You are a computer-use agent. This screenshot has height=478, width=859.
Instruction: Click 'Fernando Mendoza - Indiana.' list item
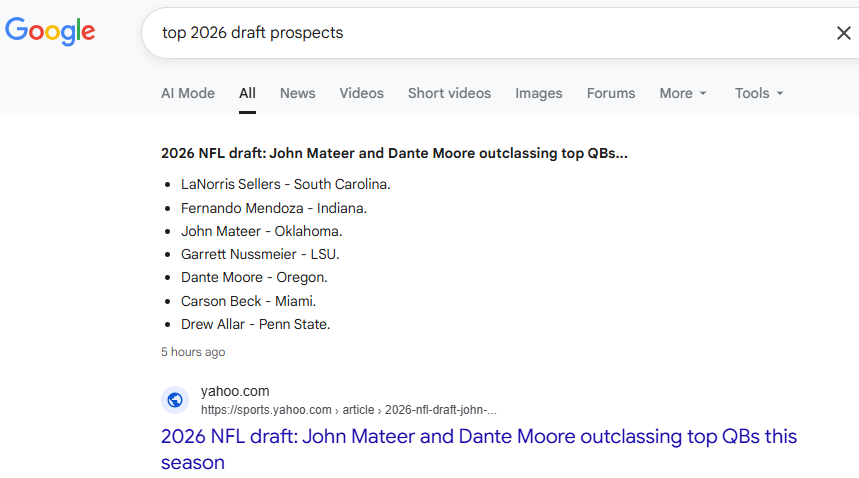(x=274, y=208)
